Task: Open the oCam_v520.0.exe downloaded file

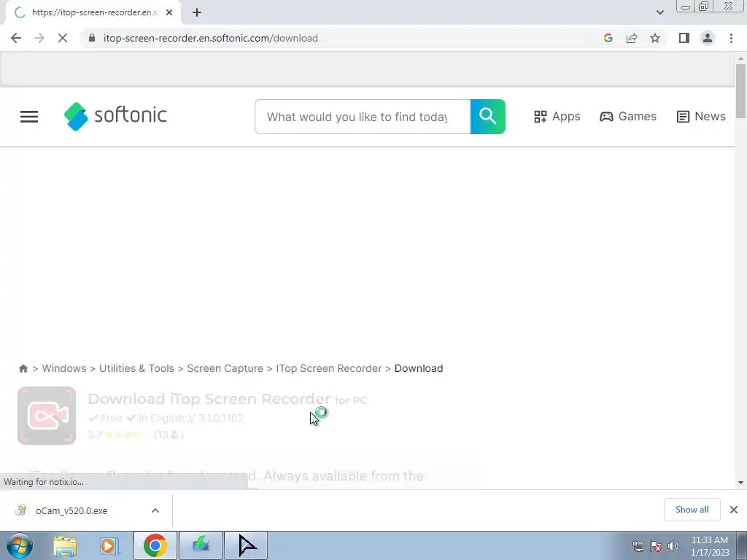Action: point(71,510)
